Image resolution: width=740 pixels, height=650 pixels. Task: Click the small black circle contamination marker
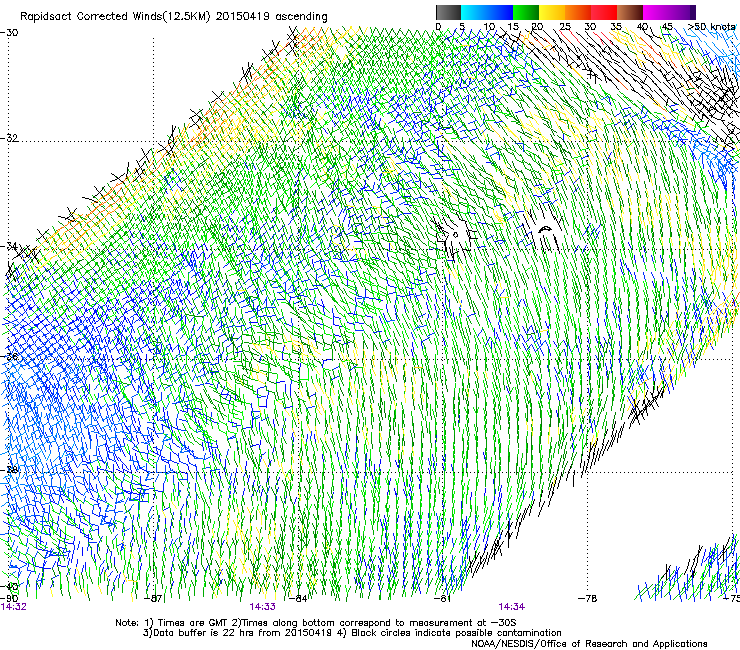[455, 235]
